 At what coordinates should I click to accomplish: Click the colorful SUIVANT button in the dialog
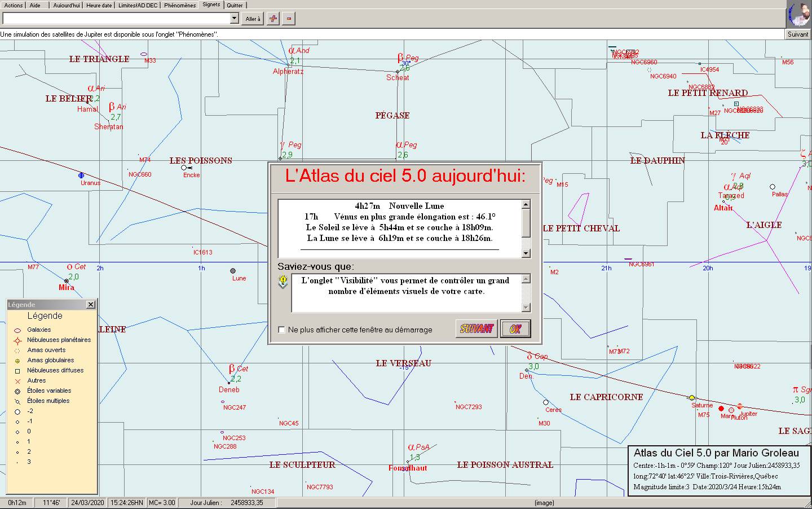pyautogui.click(x=476, y=328)
